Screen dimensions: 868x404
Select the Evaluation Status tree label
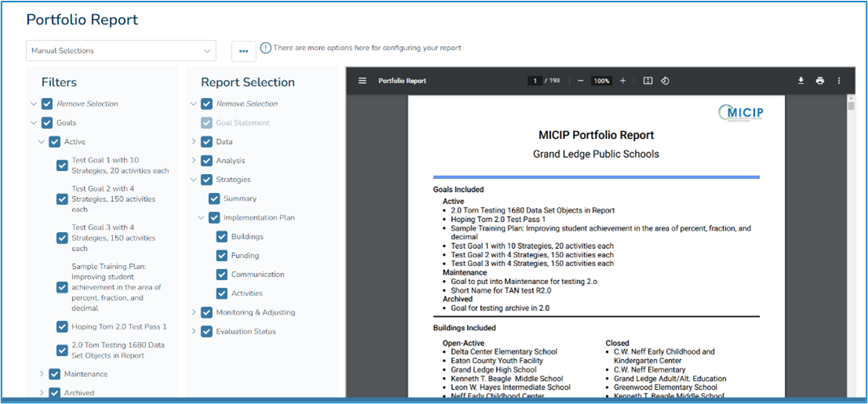[x=246, y=332]
